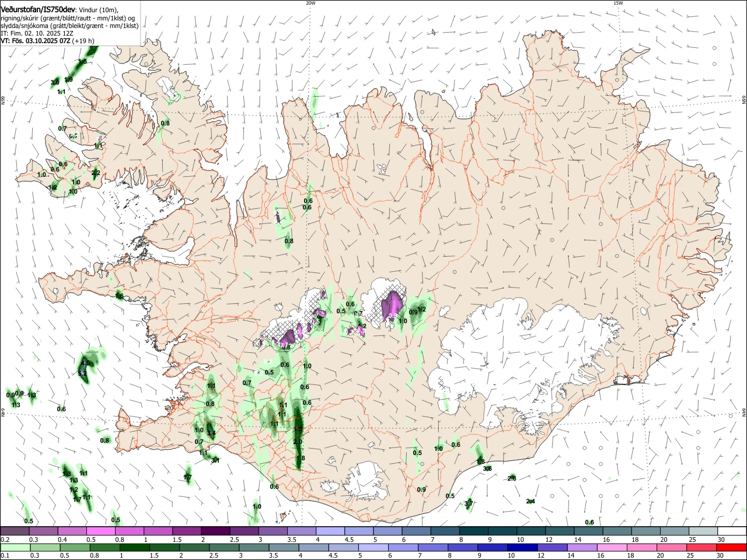Viewport: 747px width, 560px height.
Task: Click the 'Veðurstofan/IS750dev' title text
Action: (x=38, y=9)
